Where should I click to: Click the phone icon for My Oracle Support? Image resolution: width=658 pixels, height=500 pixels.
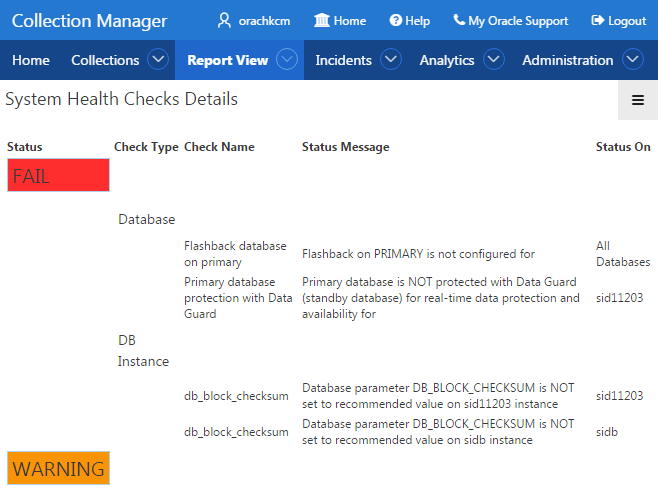[x=459, y=19]
